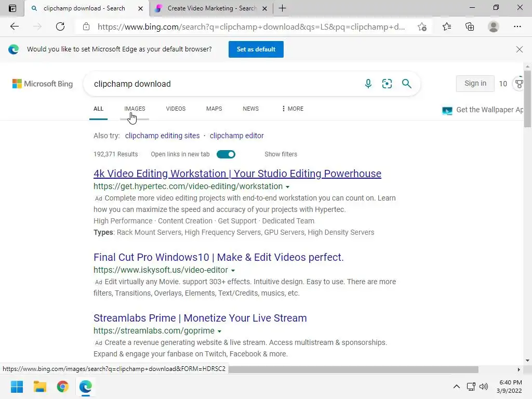Dismiss the default browser banner
The image size is (532, 399).
pos(520,49)
